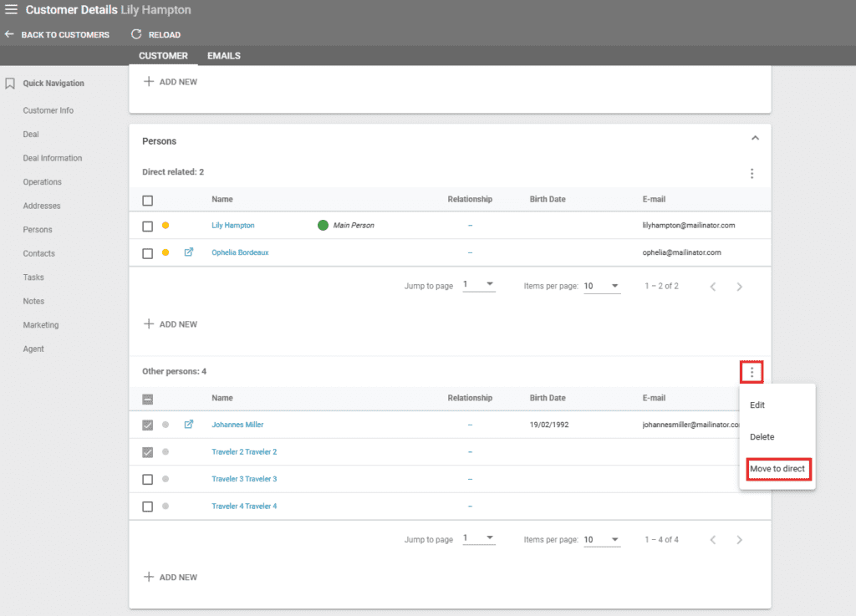Check the Lily Hampton row checkbox
The image size is (856, 616).
point(148,226)
